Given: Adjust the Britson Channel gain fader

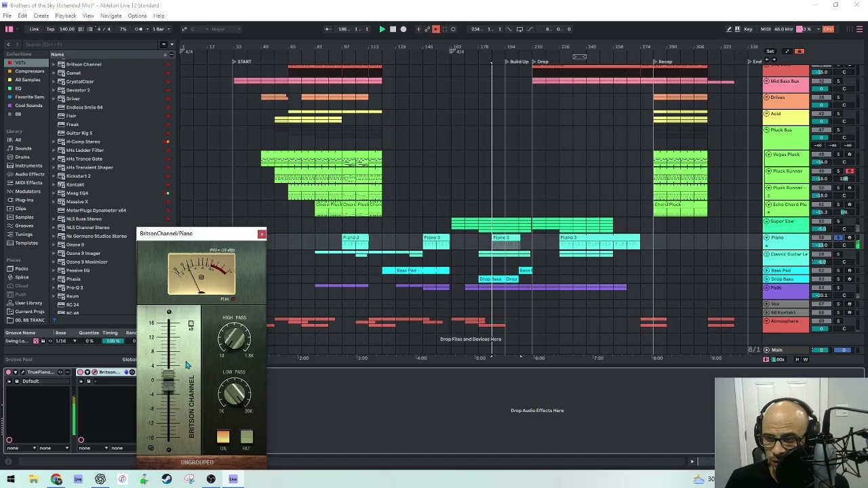Looking at the screenshot, I should point(169,382).
